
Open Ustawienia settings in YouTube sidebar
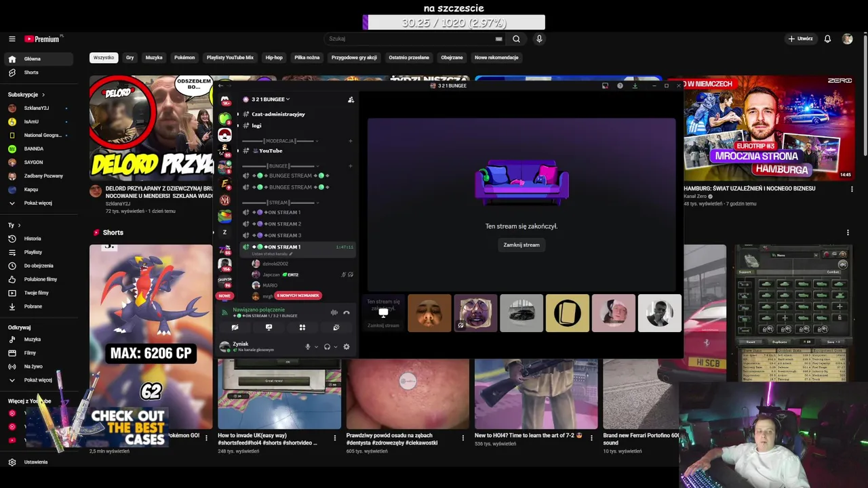click(x=39, y=462)
